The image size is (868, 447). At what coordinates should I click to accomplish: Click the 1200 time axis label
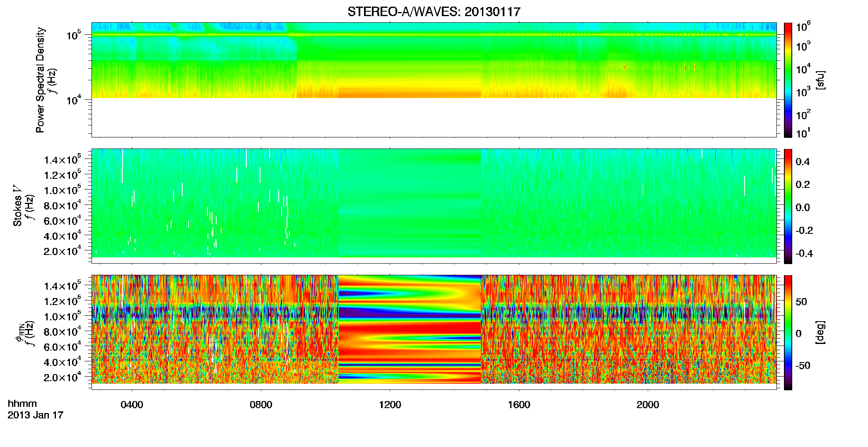[390, 405]
